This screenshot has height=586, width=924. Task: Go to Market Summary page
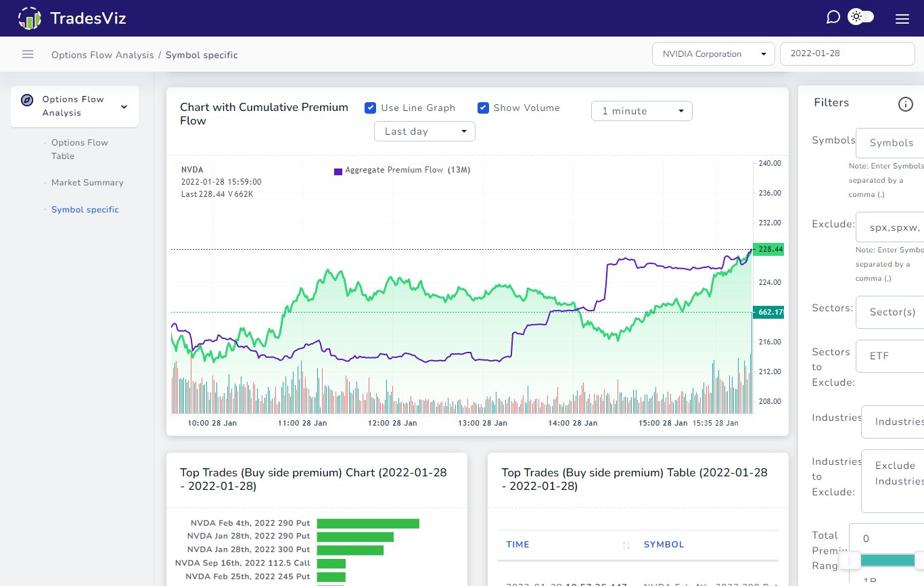[x=87, y=183]
